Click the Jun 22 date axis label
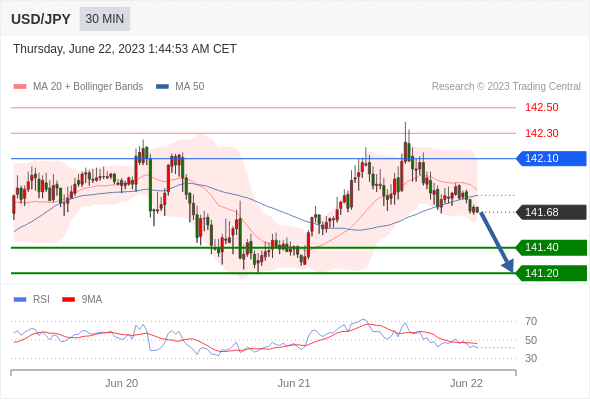The width and height of the screenshot is (590, 400). click(466, 383)
